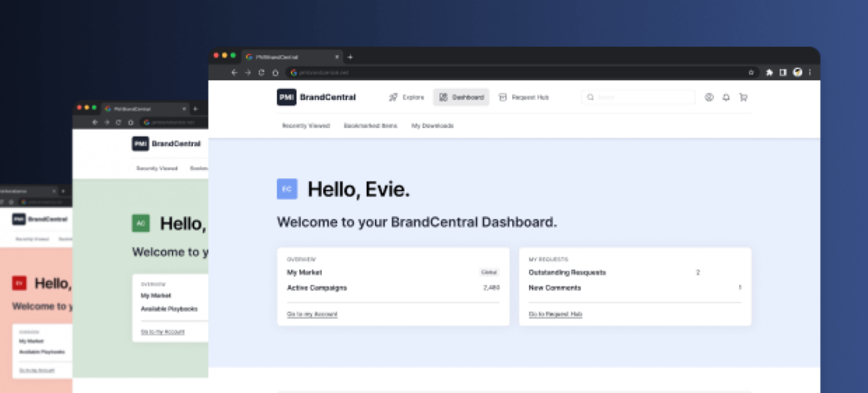Switch to the My Downloads tab

pos(433,126)
